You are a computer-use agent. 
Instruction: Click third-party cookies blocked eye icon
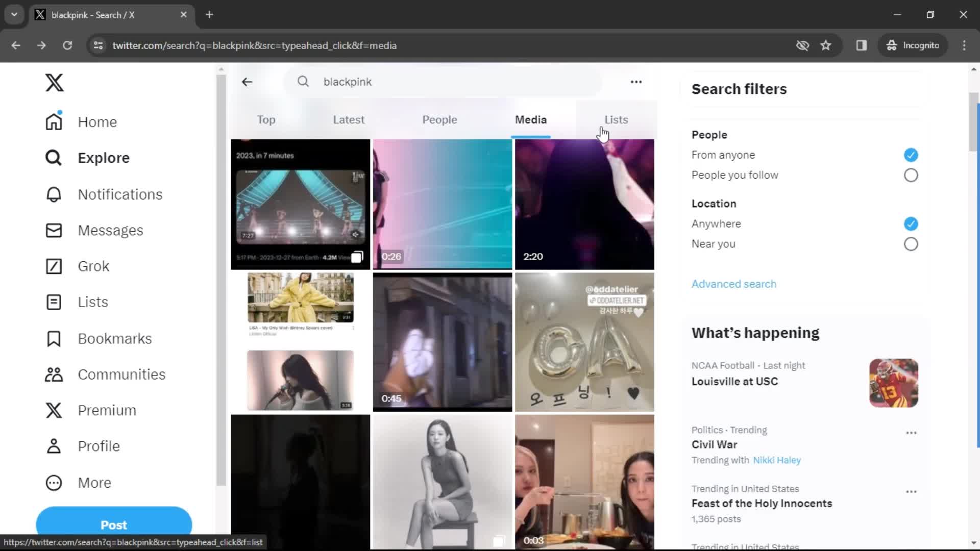click(x=802, y=45)
